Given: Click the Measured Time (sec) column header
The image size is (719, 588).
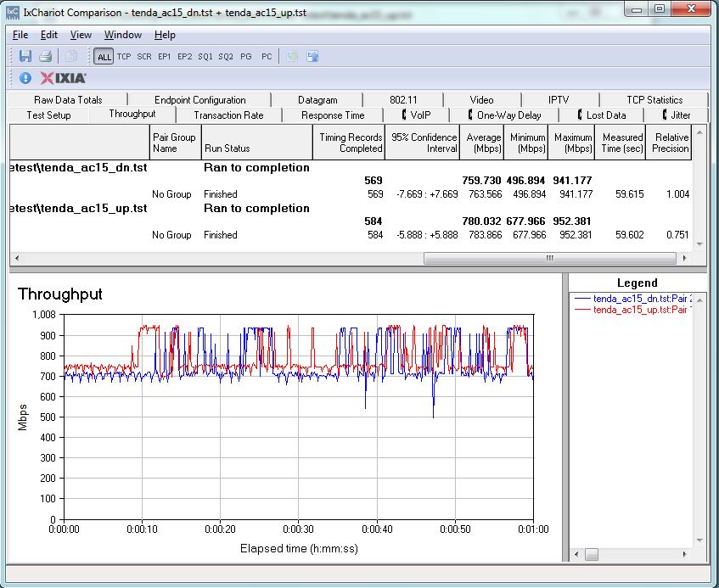Looking at the screenshot, I should coord(621,143).
